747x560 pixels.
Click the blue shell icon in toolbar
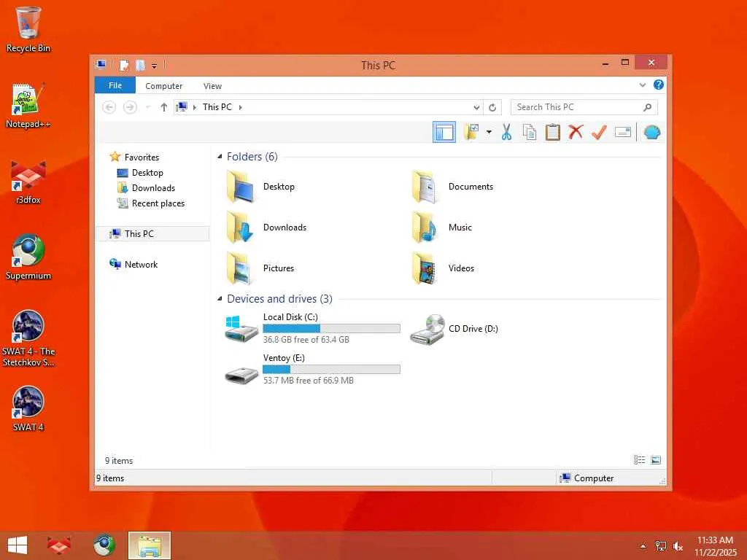tap(651, 132)
